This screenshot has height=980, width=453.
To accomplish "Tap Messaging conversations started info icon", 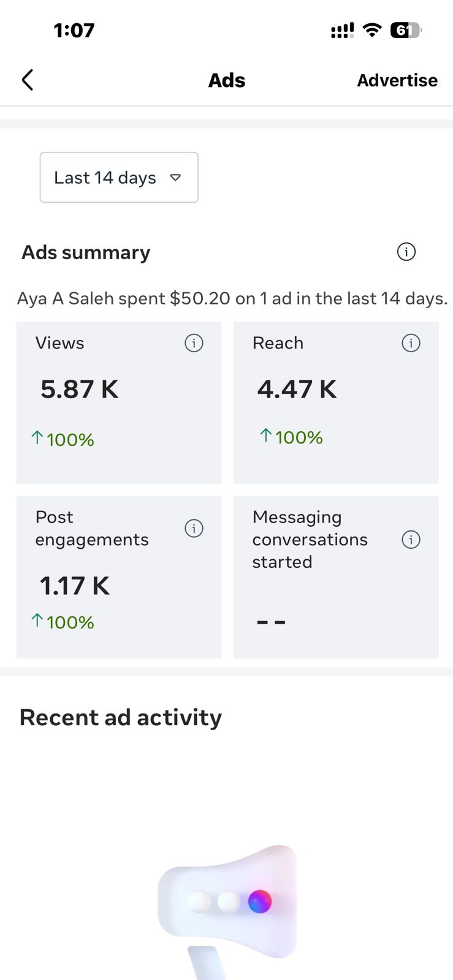I will pyautogui.click(x=411, y=540).
